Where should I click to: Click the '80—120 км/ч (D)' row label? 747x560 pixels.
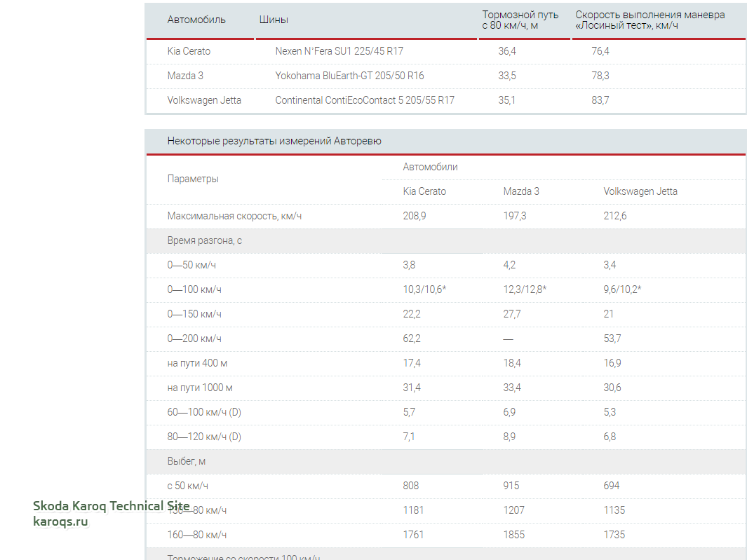click(204, 437)
